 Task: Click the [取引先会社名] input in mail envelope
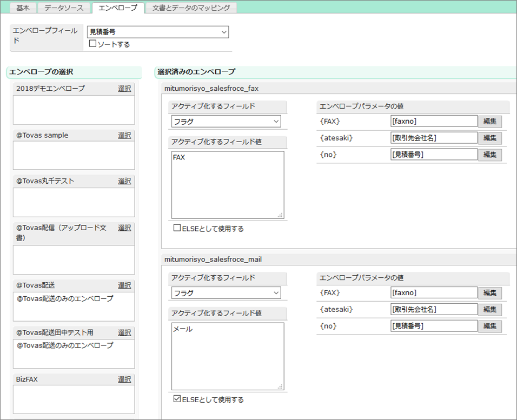434,310
